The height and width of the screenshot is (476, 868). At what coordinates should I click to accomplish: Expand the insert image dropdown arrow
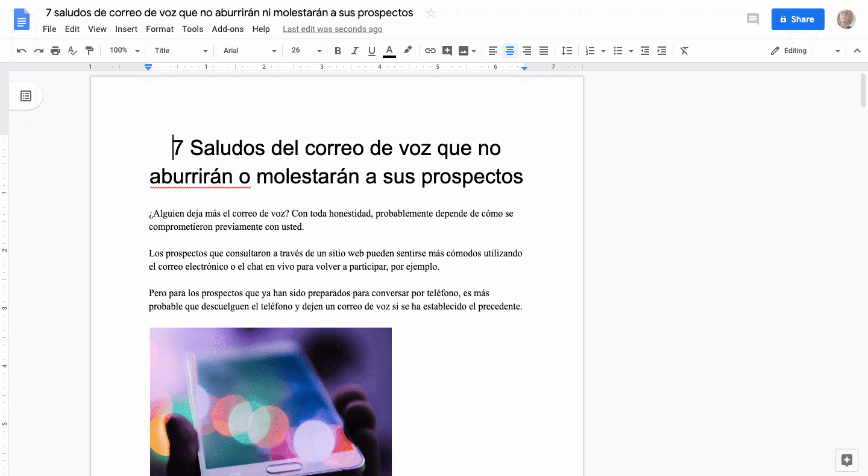tap(474, 51)
